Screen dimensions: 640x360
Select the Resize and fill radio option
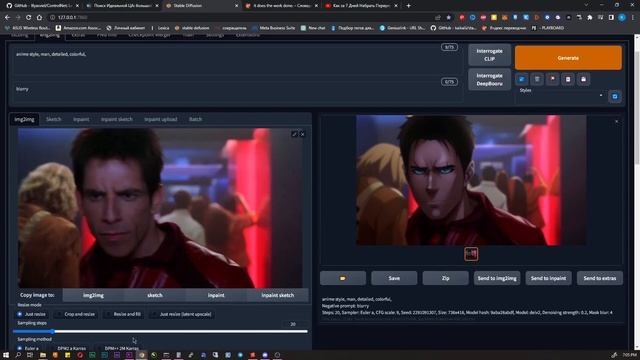tap(123, 314)
